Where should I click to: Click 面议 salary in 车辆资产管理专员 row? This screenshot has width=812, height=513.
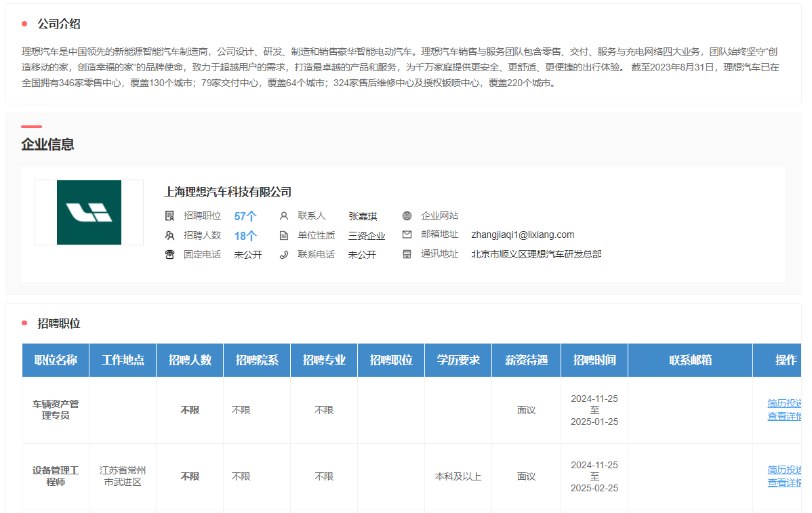[x=526, y=410]
